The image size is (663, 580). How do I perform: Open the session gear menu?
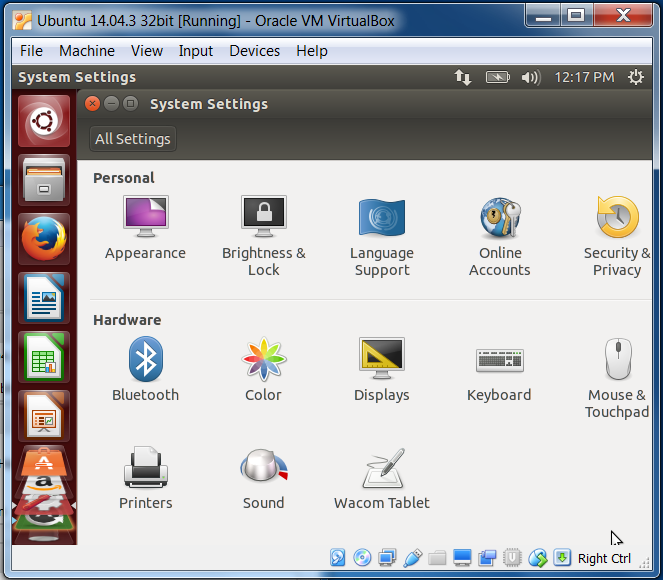(636, 77)
